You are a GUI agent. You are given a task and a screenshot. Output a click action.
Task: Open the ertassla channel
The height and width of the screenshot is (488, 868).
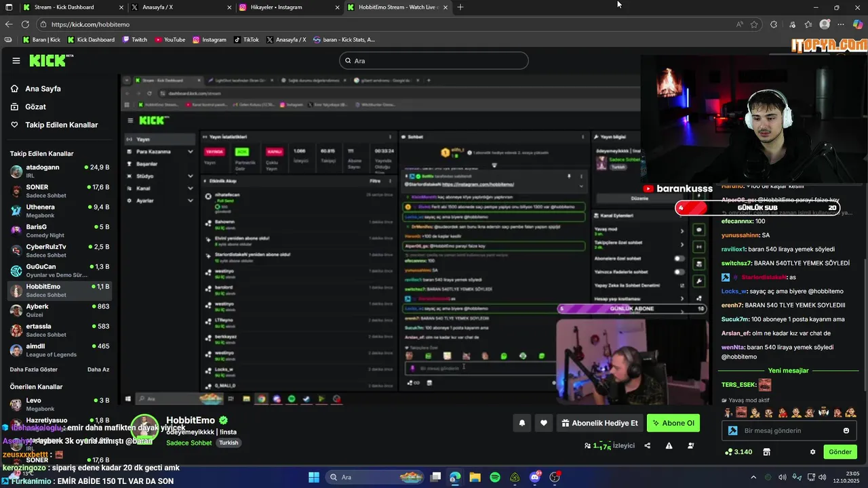click(60, 330)
